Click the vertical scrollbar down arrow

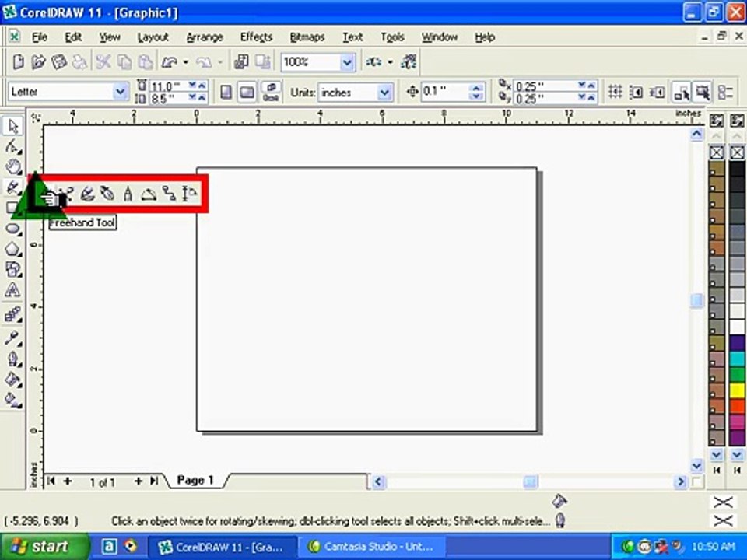(696, 465)
